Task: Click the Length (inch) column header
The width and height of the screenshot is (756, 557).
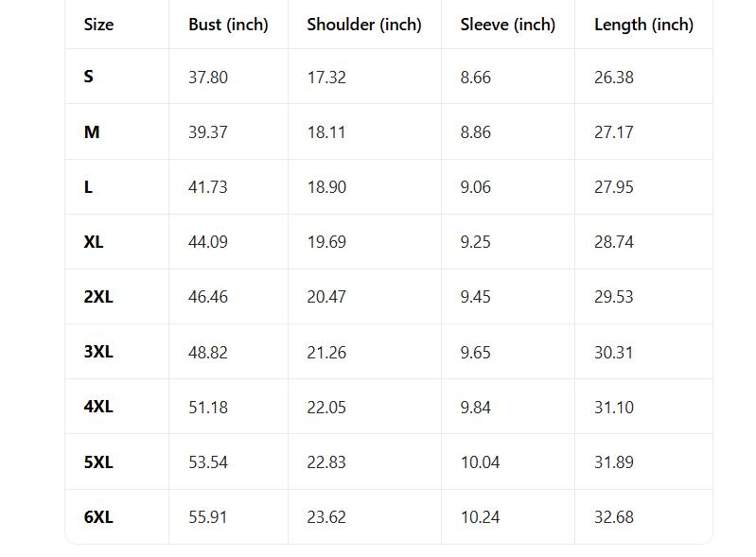Action: (643, 25)
